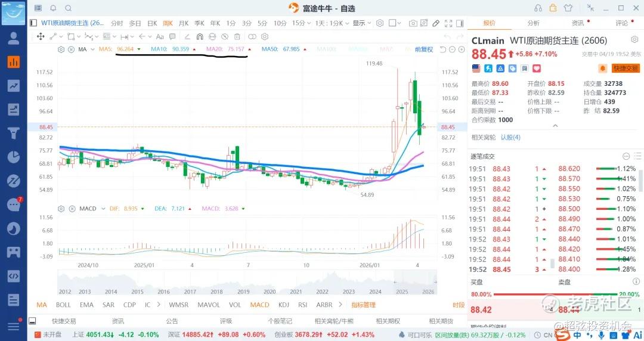The height and width of the screenshot is (341, 644).
Task: Open the skin theme shirt icon
Action: point(568,8)
